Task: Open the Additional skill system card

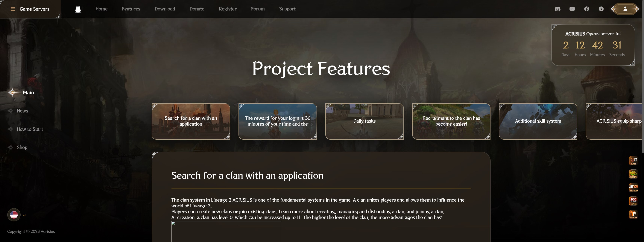Action: [x=538, y=121]
